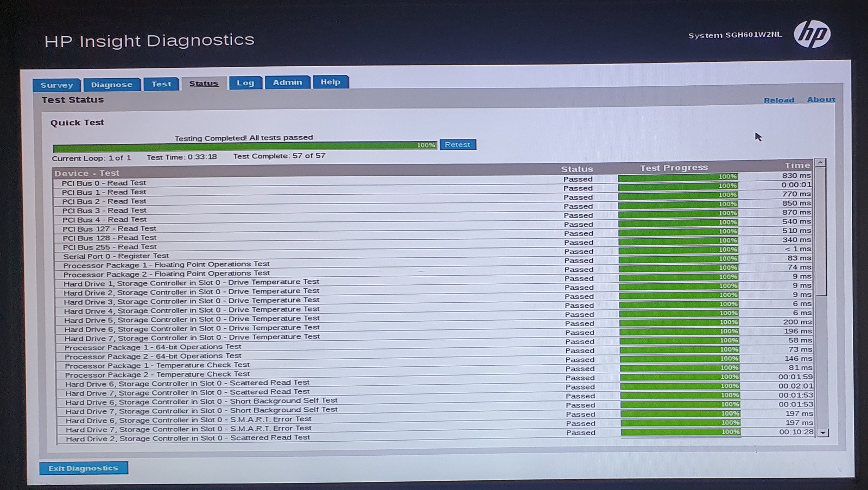Click the HP logo icon
Viewport: 868px width, 490px height.
pyautogui.click(x=812, y=34)
